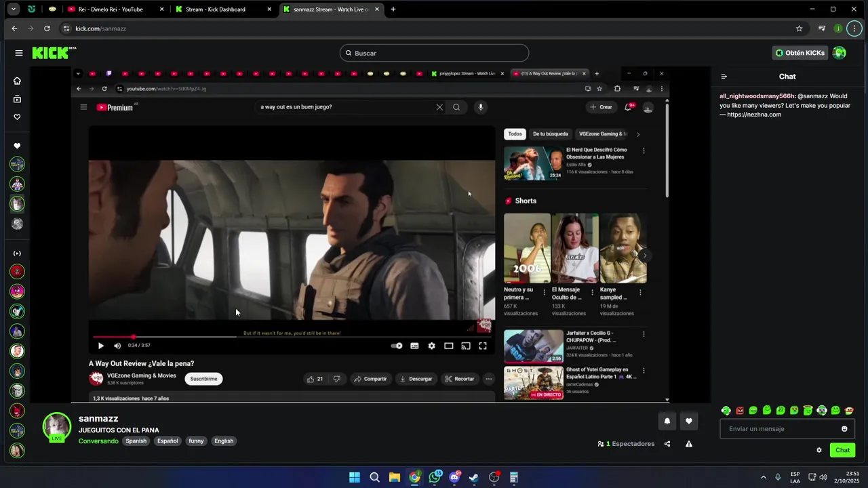Screen dimensions: 868x488
Task: Click volume speaker in streamed YouTube player
Action: point(117,346)
